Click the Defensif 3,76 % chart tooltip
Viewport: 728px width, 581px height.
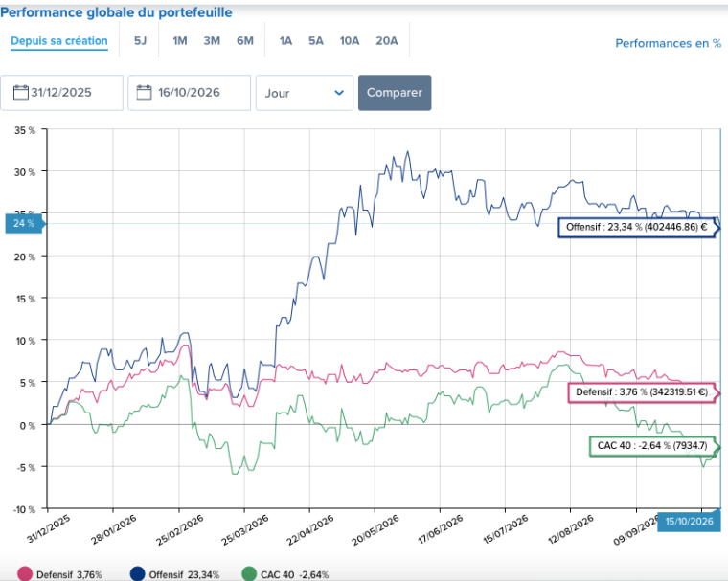tap(645, 392)
